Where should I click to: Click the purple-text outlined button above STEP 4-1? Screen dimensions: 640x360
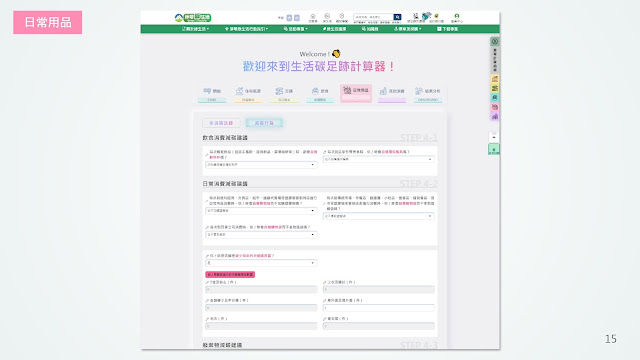click(x=221, y=123)
